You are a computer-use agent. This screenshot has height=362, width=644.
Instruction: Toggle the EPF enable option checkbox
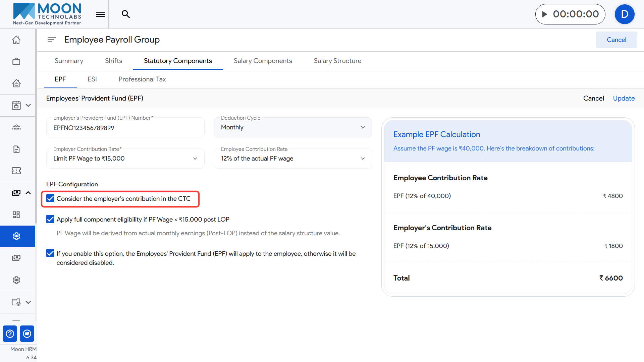pos(50,253)
